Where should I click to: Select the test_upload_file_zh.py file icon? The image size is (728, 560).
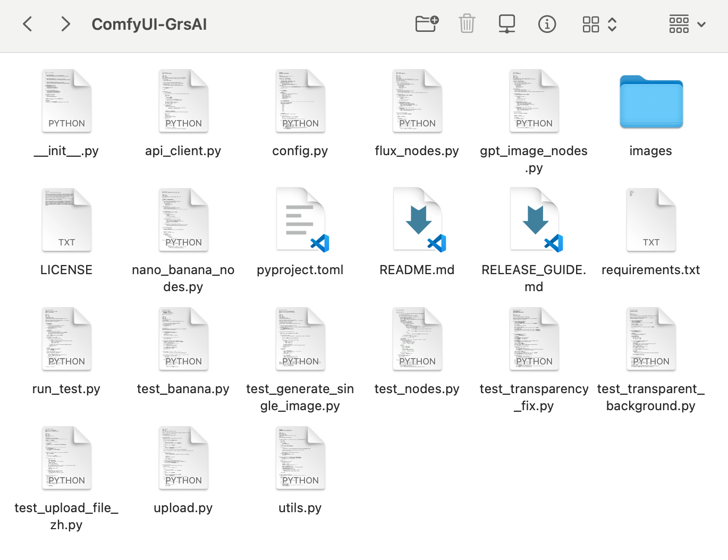click(x=66, y=458)
